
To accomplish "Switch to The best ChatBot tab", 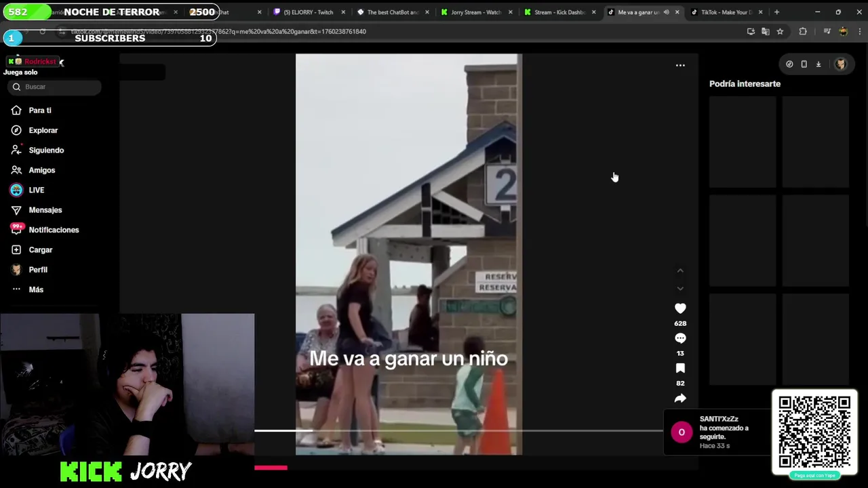I will (392, 12).
